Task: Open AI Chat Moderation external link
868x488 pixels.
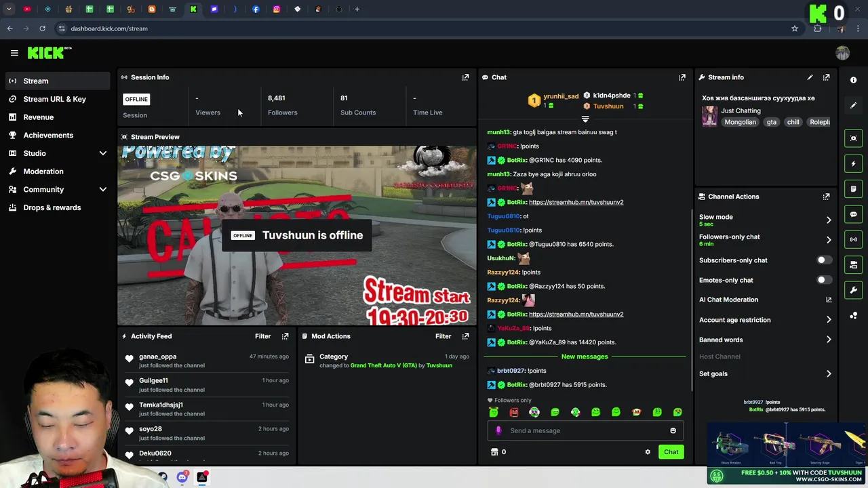Action: tap(829, 300)
